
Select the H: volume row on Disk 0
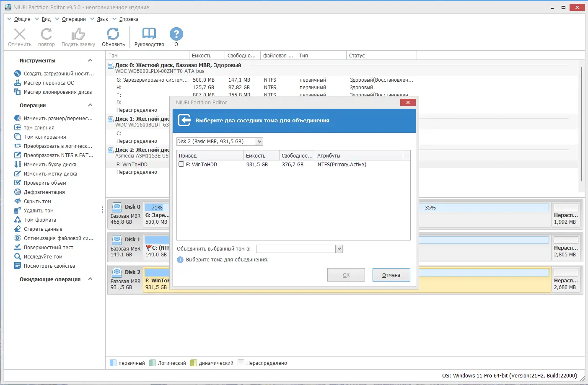343,88
